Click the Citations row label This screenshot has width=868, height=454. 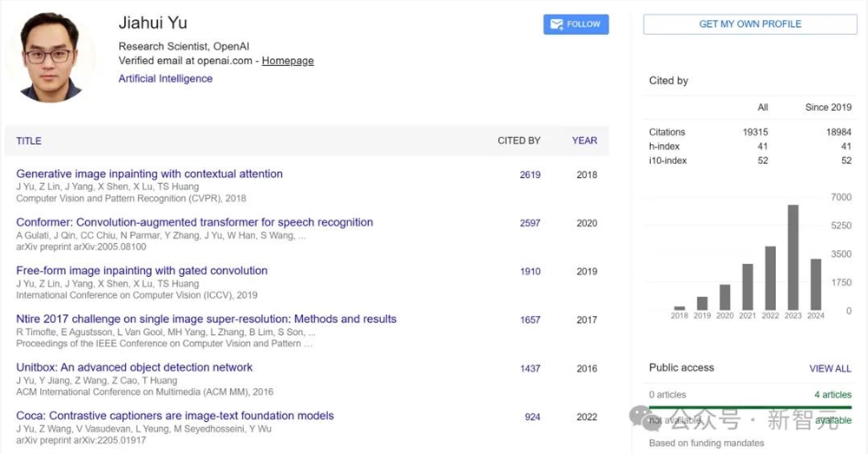click(x=667, y=132)
